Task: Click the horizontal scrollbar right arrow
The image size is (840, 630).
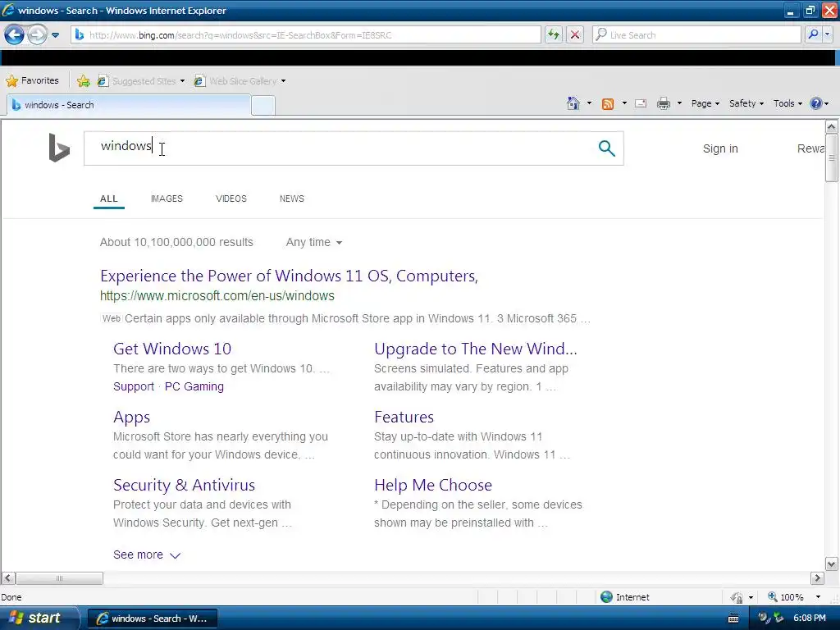Action: (817, 578)
